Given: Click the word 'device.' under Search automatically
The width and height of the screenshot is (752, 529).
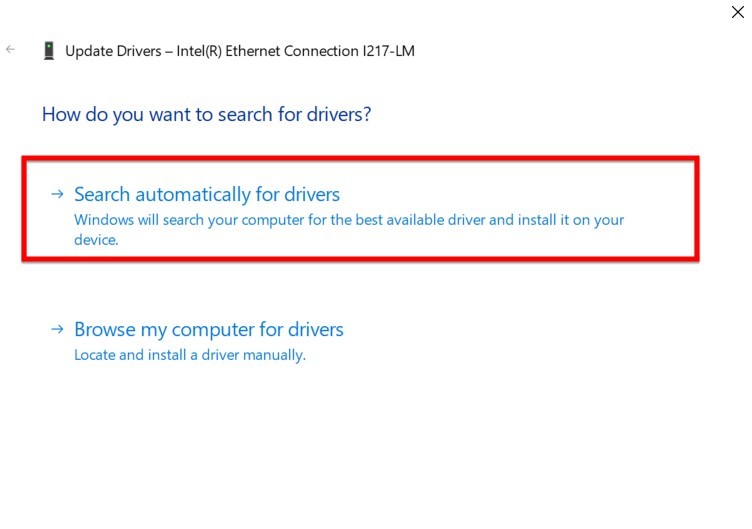Looking at the screenshot, I should [96, 240].
